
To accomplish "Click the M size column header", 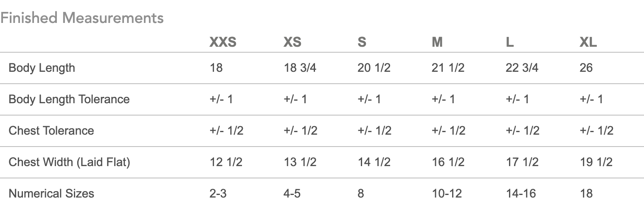I will pyautogui.click(x=437, y=42).
